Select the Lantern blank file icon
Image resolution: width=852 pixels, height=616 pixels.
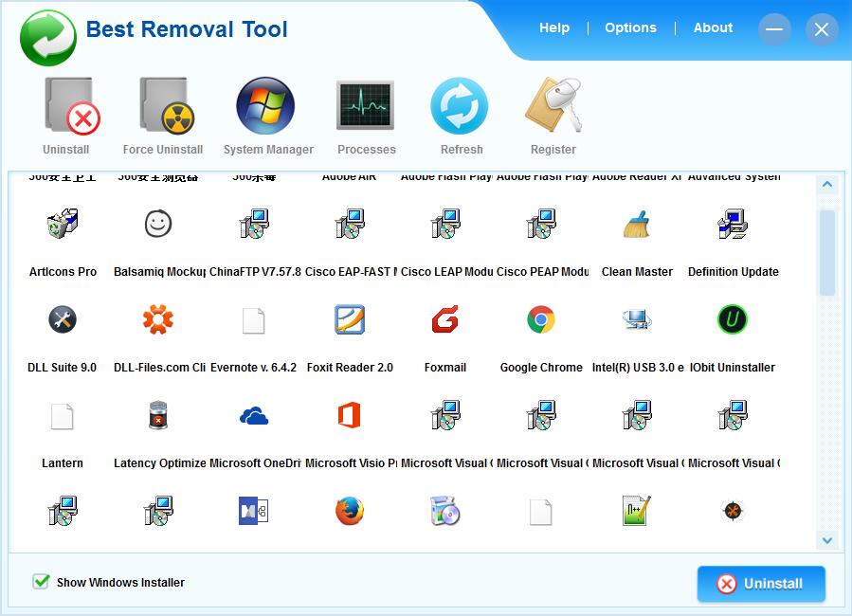coord(62,417)
